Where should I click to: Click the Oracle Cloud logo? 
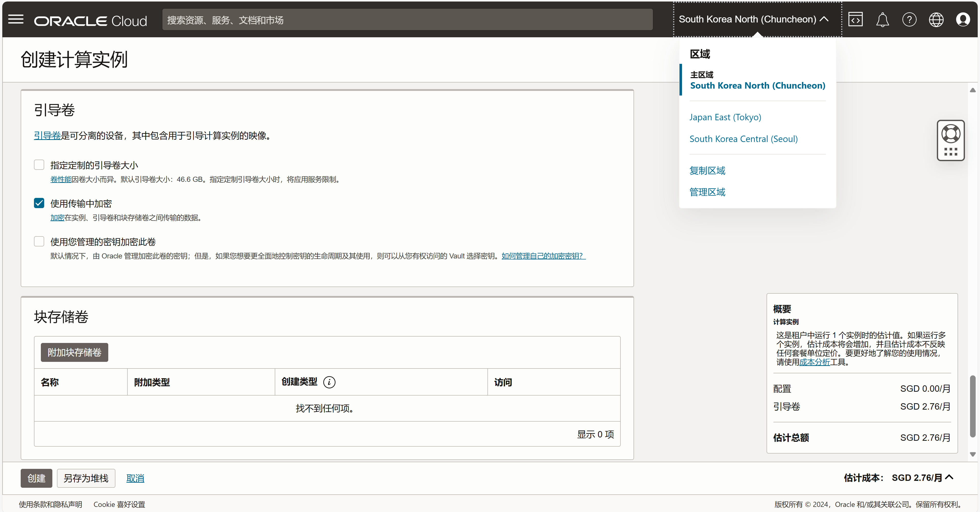91,20
